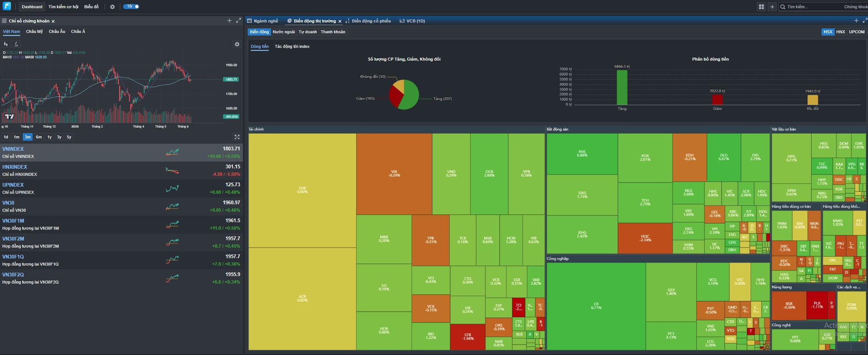Open the layout grid icon
The height and width of the screenshot is (355, 868).
click(761, 7)
